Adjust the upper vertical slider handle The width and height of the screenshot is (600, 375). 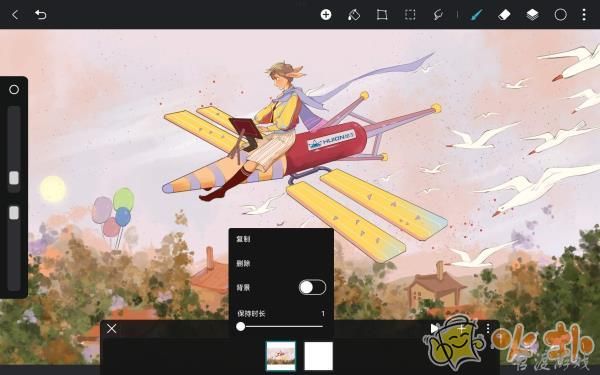pyautogui.click(x=14, y=178)
